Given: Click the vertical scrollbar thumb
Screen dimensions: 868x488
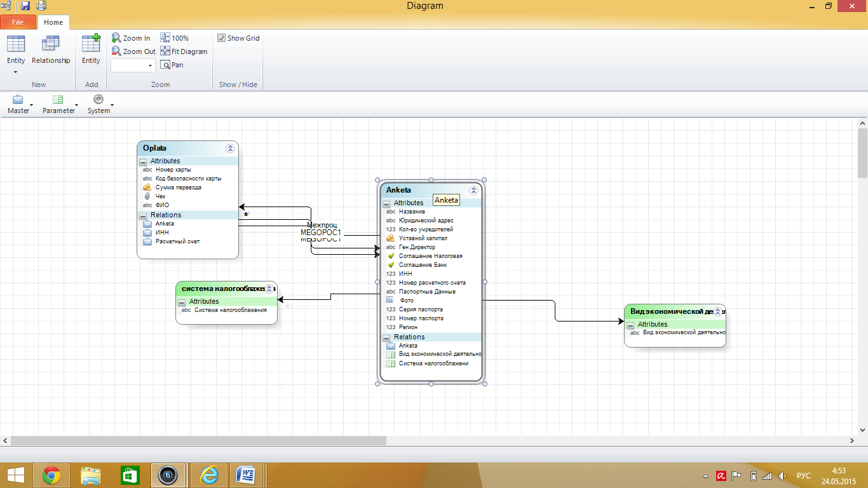Looking at the screenshot, I should coord(862,152).
